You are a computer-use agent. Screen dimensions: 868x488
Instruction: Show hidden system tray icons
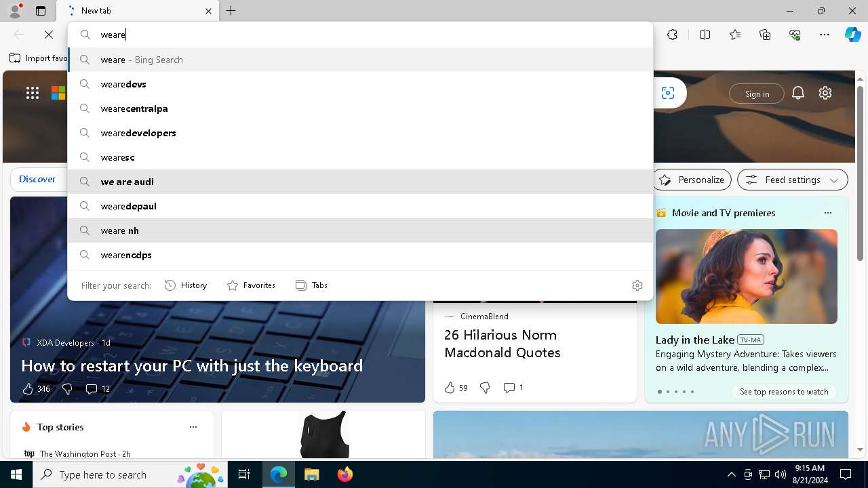tap(731, 474)
